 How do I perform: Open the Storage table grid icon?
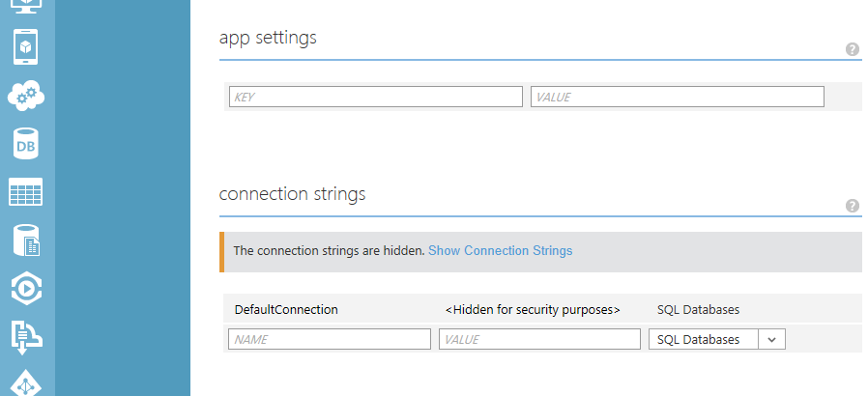[x=25, y=192]
